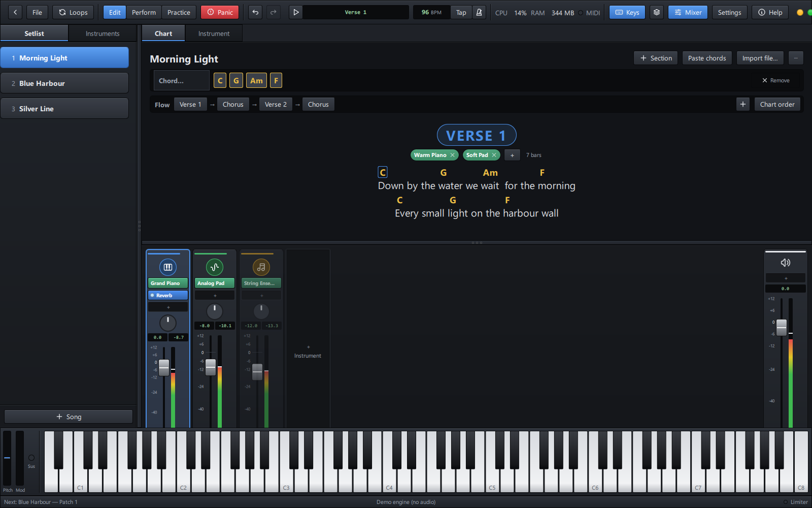The height and width of the screenshot is (508, 812).
Task: Remove the Soft Pad tag
Action: (x=494, y=155)
